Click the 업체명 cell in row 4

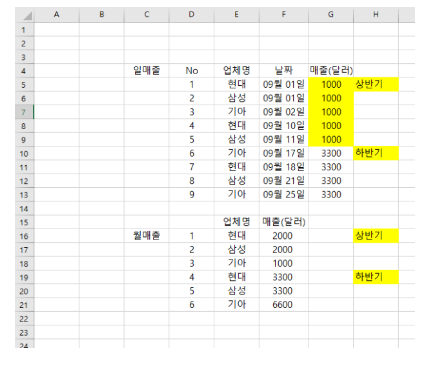[237, 71]
